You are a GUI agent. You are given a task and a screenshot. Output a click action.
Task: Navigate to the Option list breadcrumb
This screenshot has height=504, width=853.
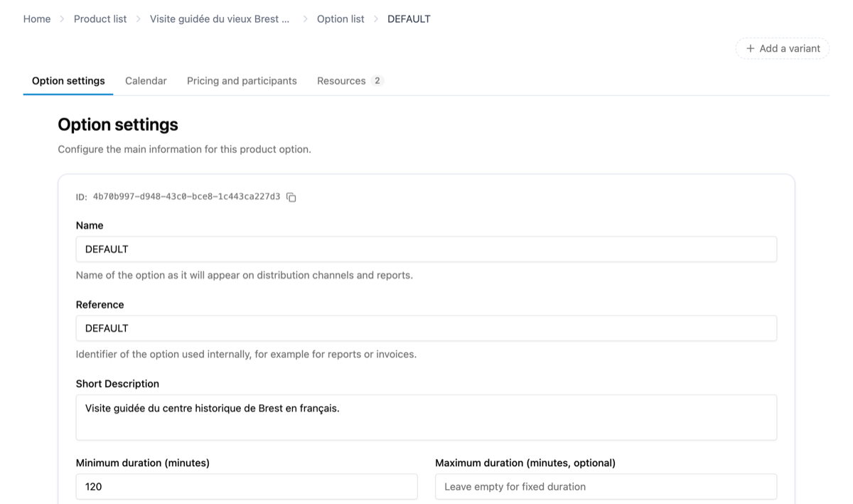point(340,19)
